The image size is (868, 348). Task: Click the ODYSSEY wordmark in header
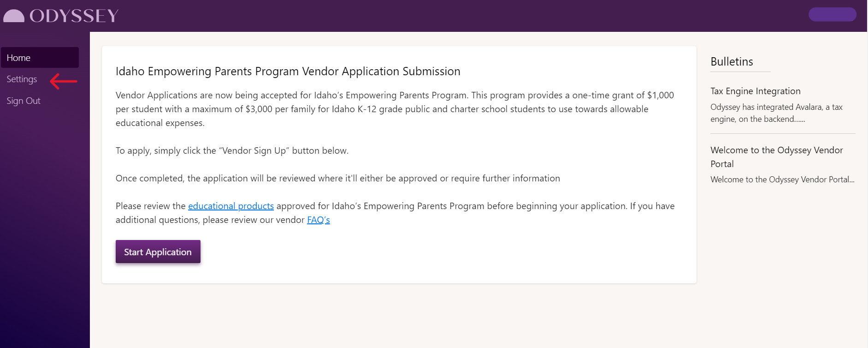coord(74,16)
